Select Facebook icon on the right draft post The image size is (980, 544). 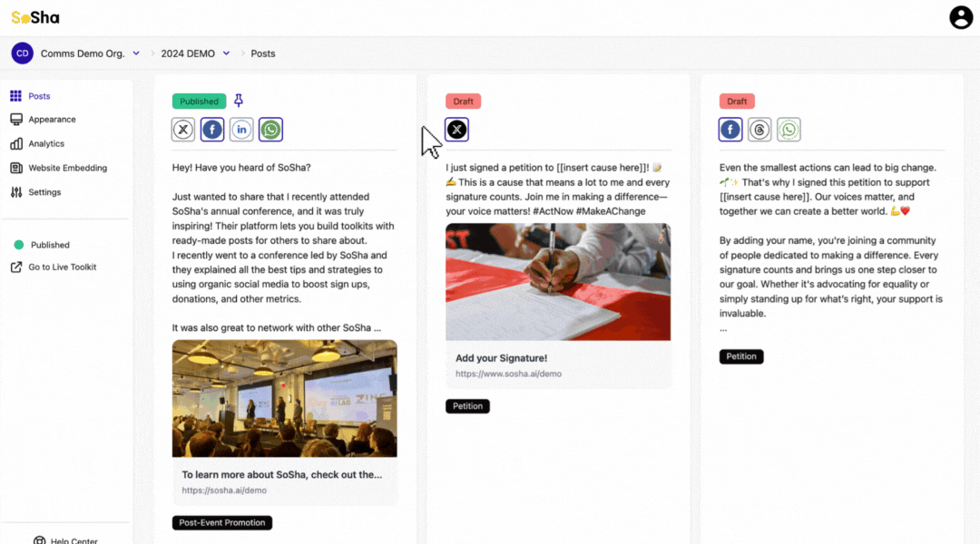pyautogui.click(x=730, y=130)
